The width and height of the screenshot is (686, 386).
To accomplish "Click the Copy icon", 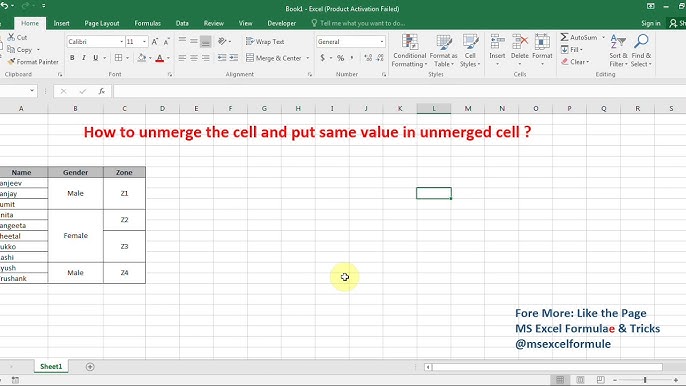I will 11,49.
